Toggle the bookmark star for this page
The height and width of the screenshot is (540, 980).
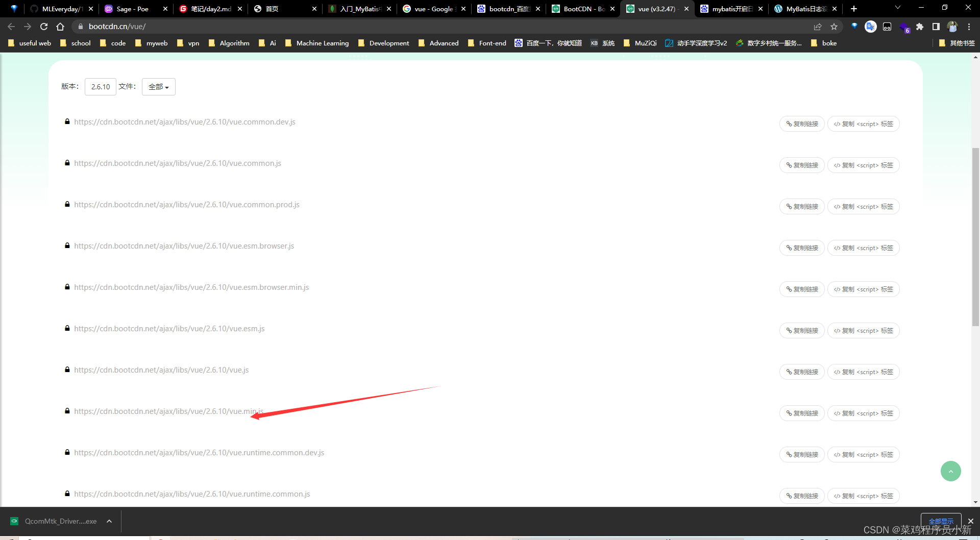(835, 27)
